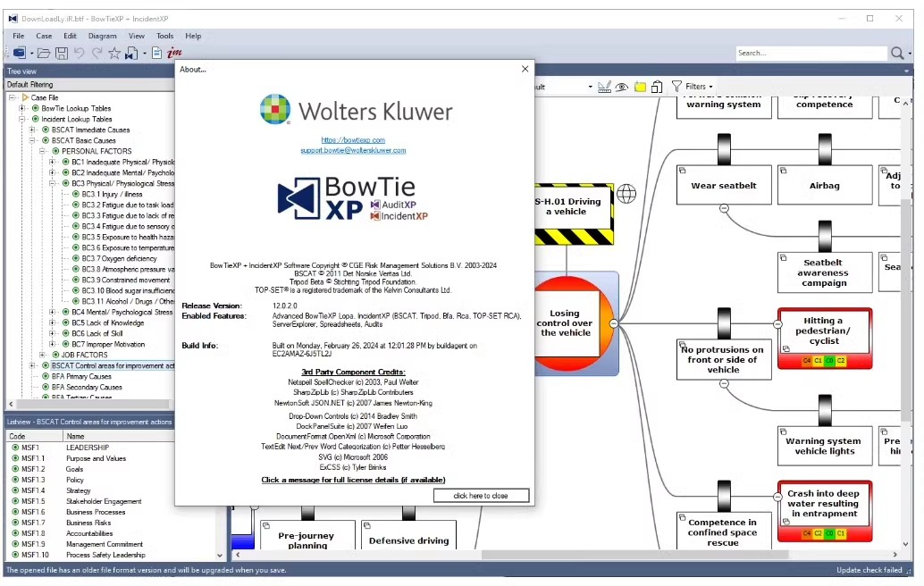Expand the BowTie Lookup Tables node
The image size is (924, 586).
pyautogui.click(x=21, y=108)
